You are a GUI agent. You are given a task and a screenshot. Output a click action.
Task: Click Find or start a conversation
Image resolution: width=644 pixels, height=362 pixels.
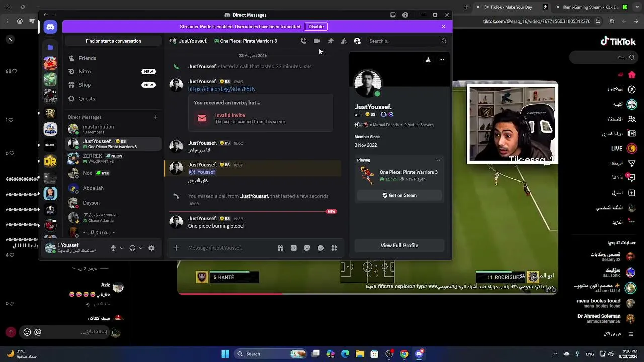click(x=113, y=41)
